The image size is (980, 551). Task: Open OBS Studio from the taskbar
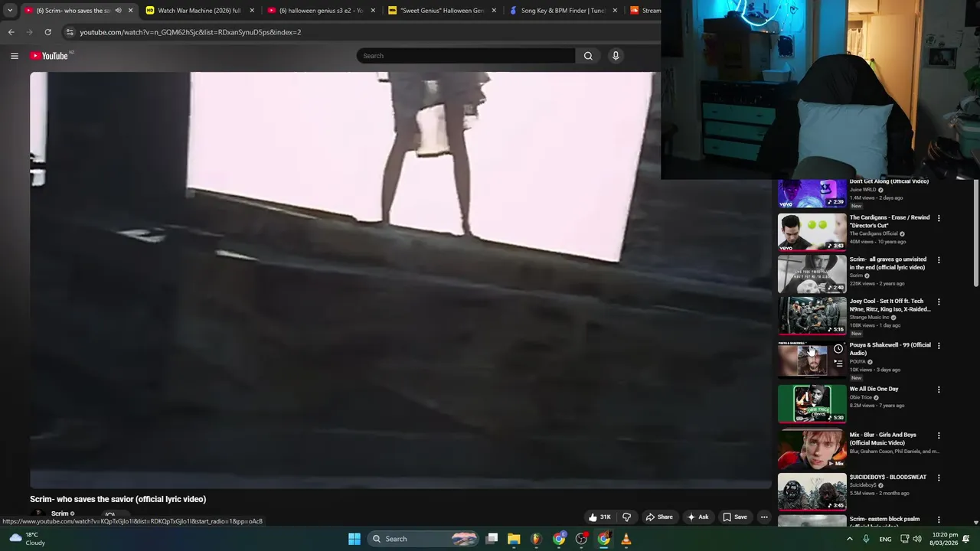coord(581,539)
